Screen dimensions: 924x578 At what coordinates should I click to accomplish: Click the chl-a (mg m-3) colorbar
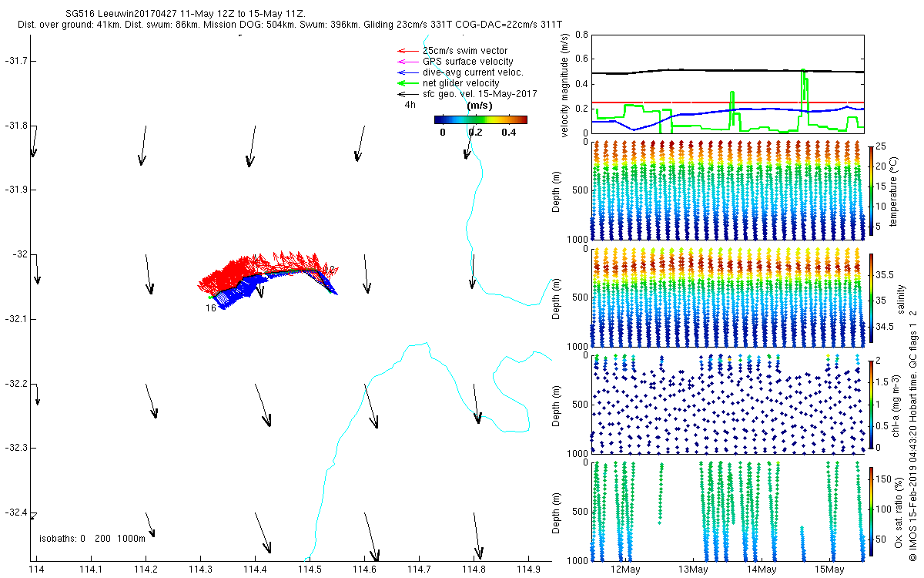pyautogui.click(x=870, y=405)
